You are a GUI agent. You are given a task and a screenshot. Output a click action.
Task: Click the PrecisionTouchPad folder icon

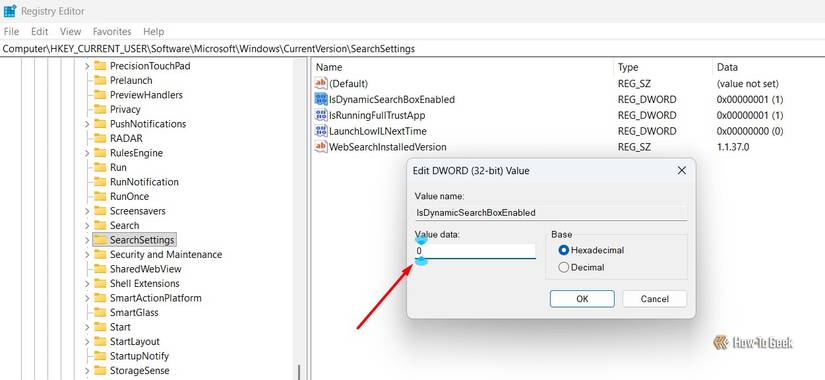click(x=100, y=66)
